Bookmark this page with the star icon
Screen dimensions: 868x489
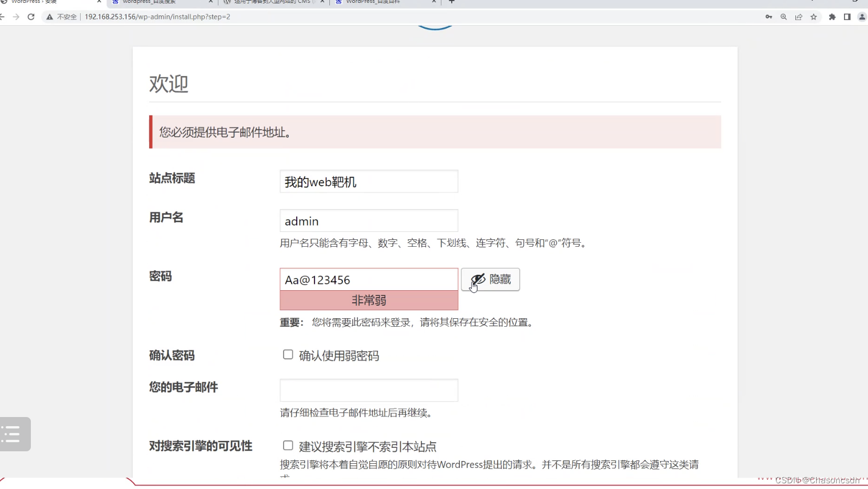(814, 17)
